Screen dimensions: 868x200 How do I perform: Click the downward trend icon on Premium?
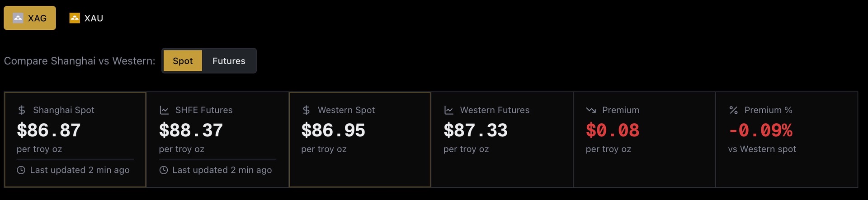591,110
